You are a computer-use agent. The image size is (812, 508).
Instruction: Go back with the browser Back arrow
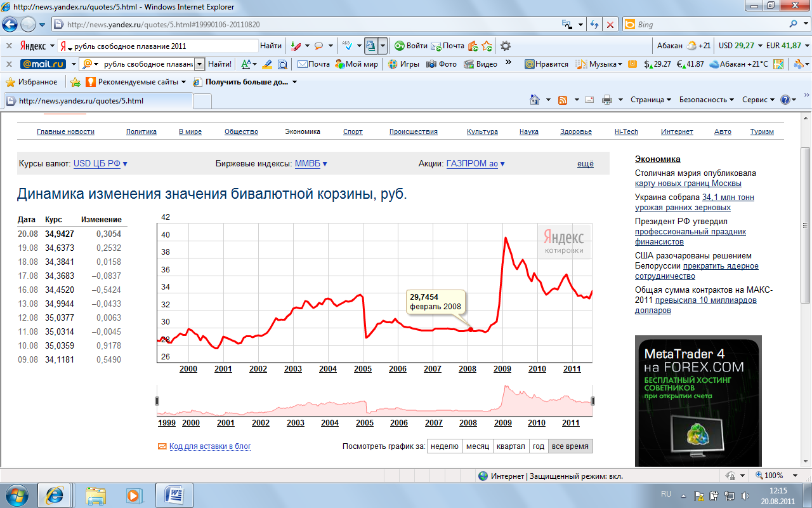point(10,25)
